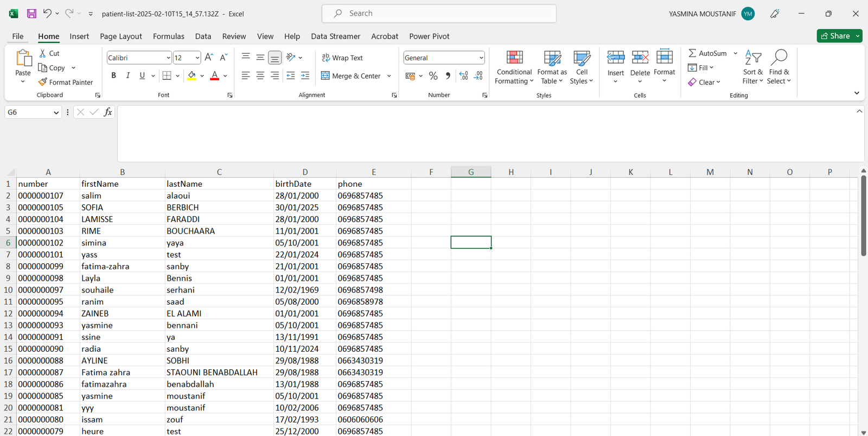The width and height of the screenshot is (868, 436).
Task: Click the Borders icon in Font group
Action: [x=167, y=75]
